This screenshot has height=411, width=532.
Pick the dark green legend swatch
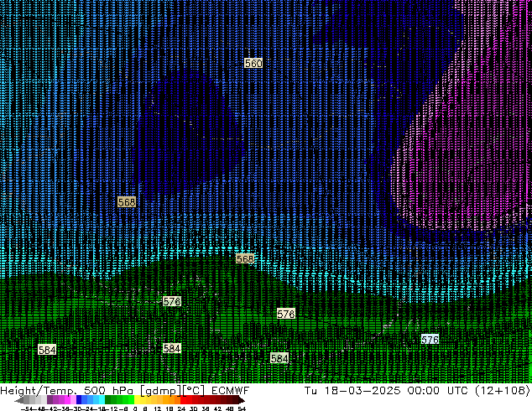[x=108, y=399]
